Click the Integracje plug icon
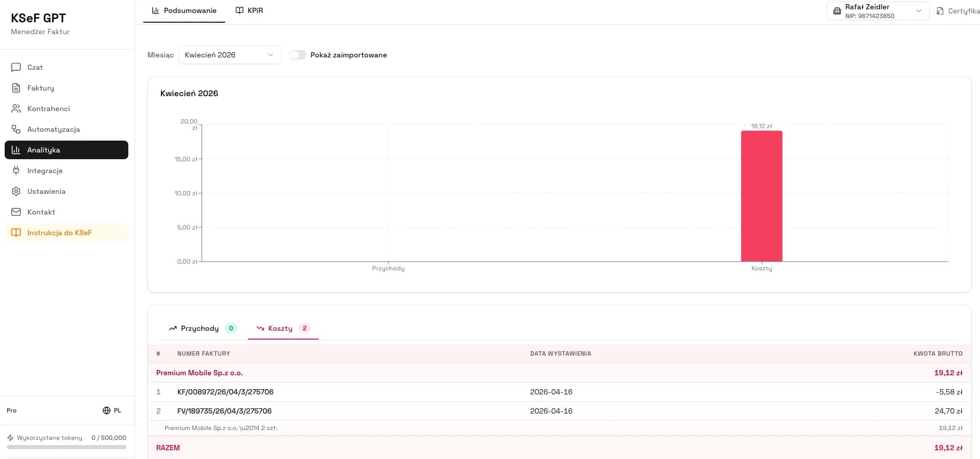The height and width of the screenshot is (459, 980). 16,171
